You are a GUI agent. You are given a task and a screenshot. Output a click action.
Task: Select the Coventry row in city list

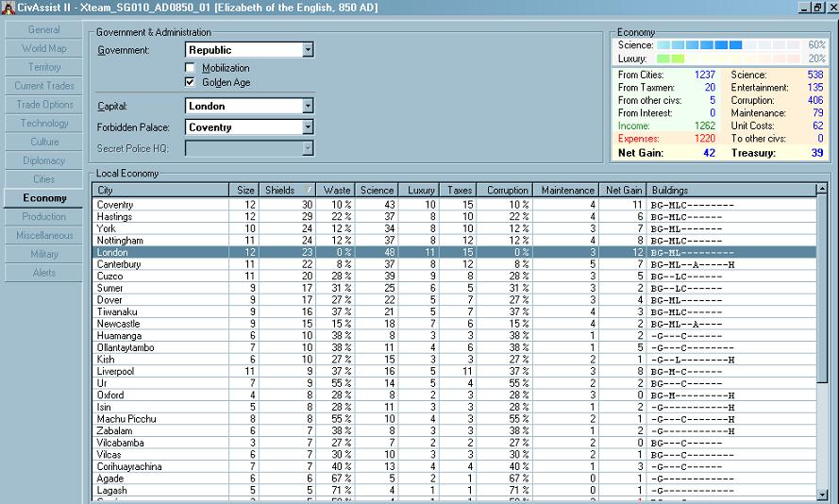pyautogui.click(x=454, y=205)
